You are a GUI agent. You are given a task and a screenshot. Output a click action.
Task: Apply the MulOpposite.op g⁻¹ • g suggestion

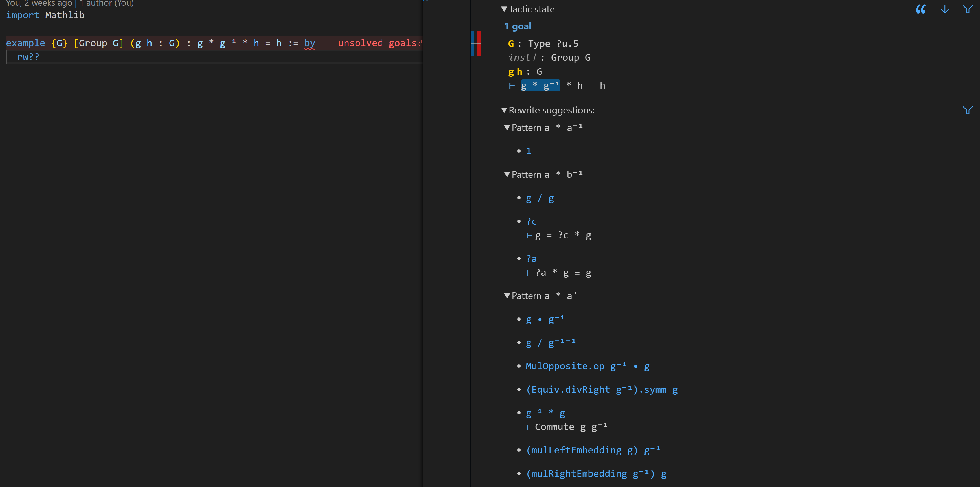pos(587,367)
